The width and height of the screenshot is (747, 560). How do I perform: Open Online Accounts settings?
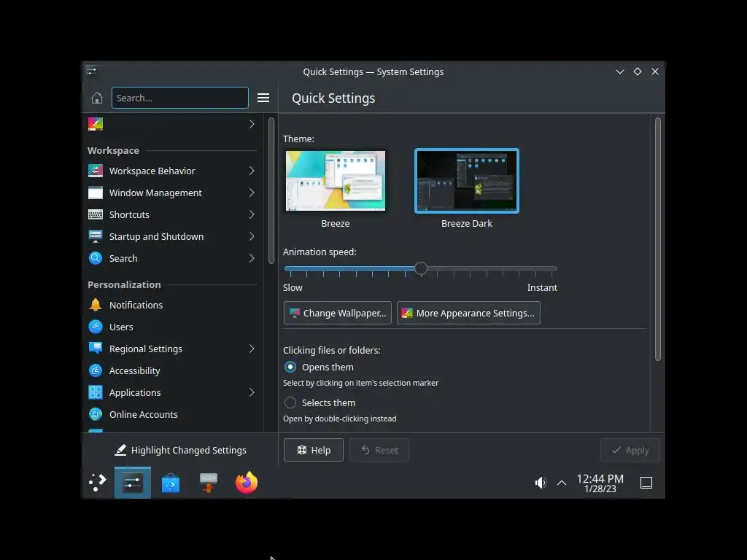(172, 414)
